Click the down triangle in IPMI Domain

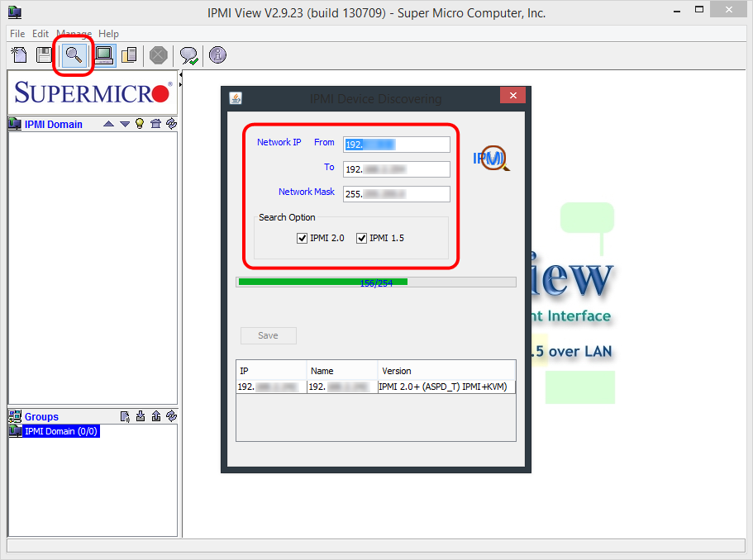point(125,124)
